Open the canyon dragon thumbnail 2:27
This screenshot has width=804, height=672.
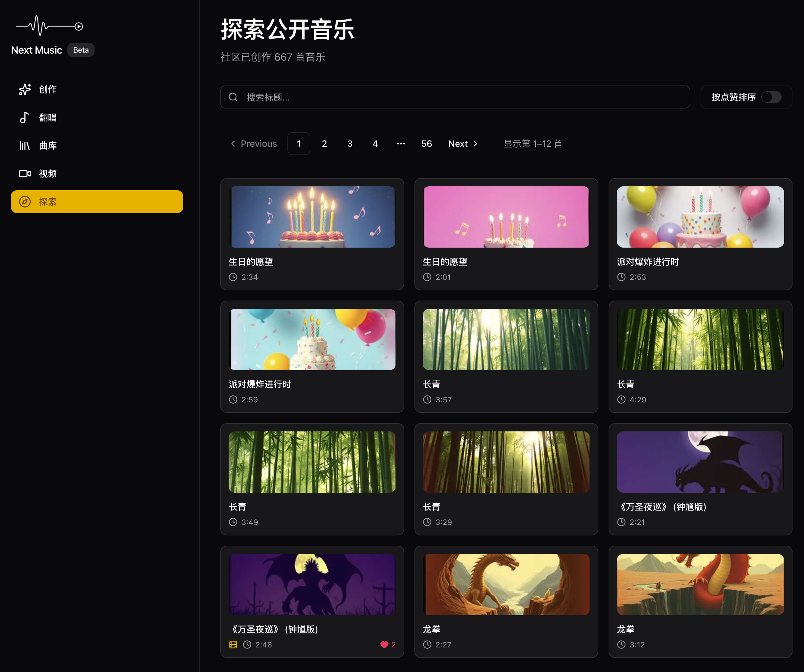coord(506,585)
